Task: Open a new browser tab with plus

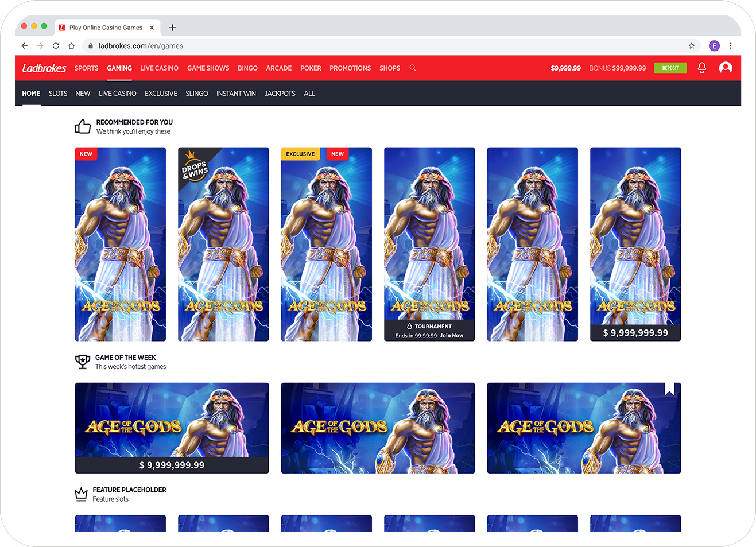Action: (x=172, y=28)
